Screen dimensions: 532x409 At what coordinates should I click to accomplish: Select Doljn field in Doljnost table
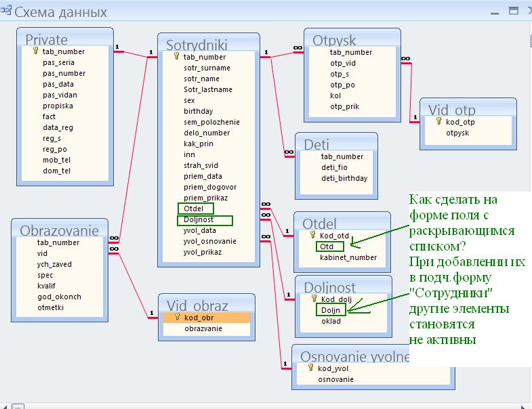pyautogui.click(x=331, y=310)
